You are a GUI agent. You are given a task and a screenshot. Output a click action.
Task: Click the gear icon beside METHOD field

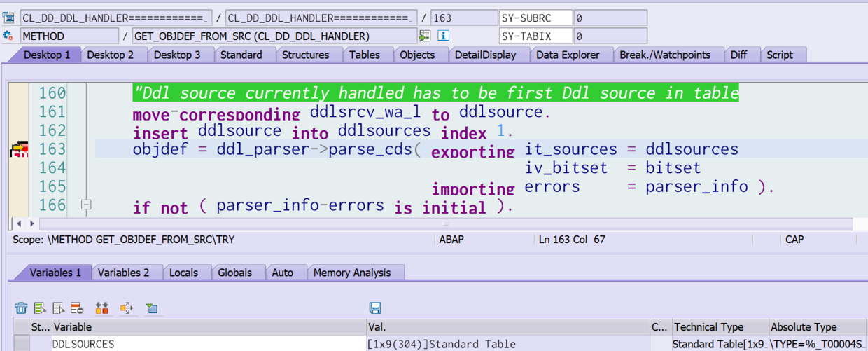[x=8, y=36]
